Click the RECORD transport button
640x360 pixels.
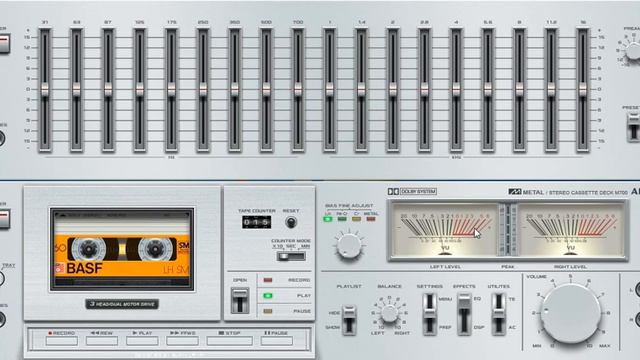tap(62, 340)
